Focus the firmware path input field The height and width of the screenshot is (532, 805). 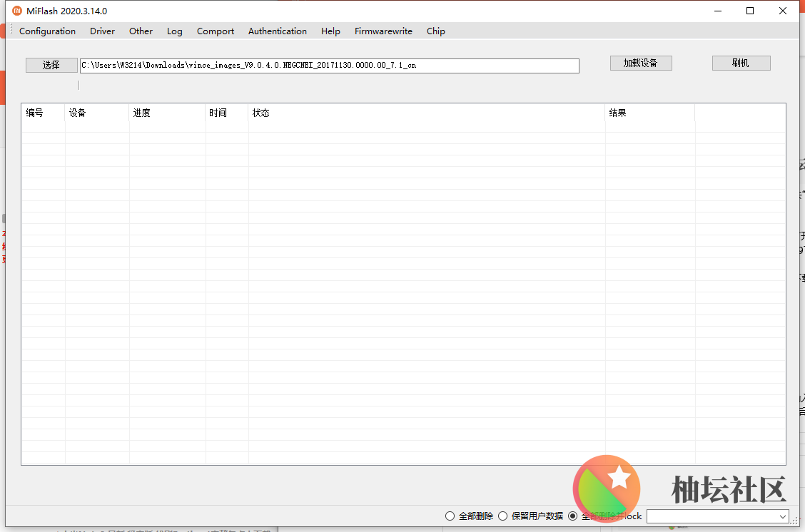pos(330,66)
